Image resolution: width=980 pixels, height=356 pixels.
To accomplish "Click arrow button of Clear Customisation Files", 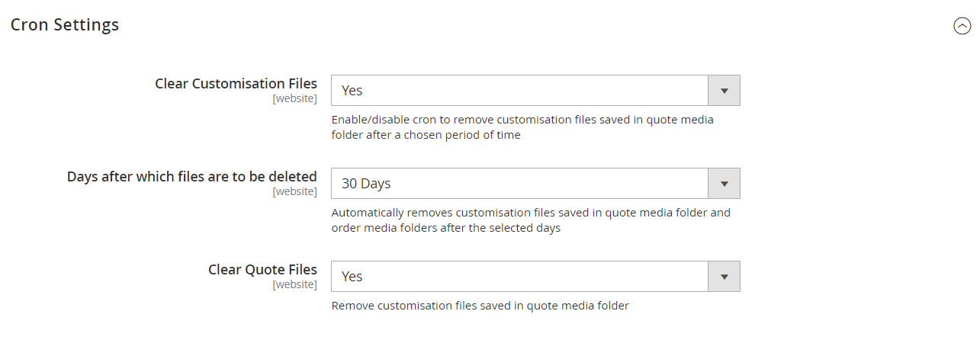I will click(x=724, y=91).
